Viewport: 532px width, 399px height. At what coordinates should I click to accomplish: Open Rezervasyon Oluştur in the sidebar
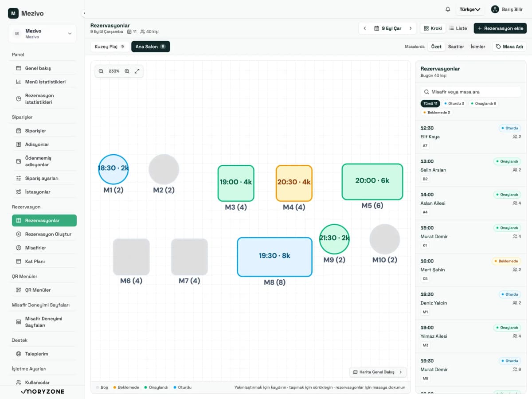point(44,234)
